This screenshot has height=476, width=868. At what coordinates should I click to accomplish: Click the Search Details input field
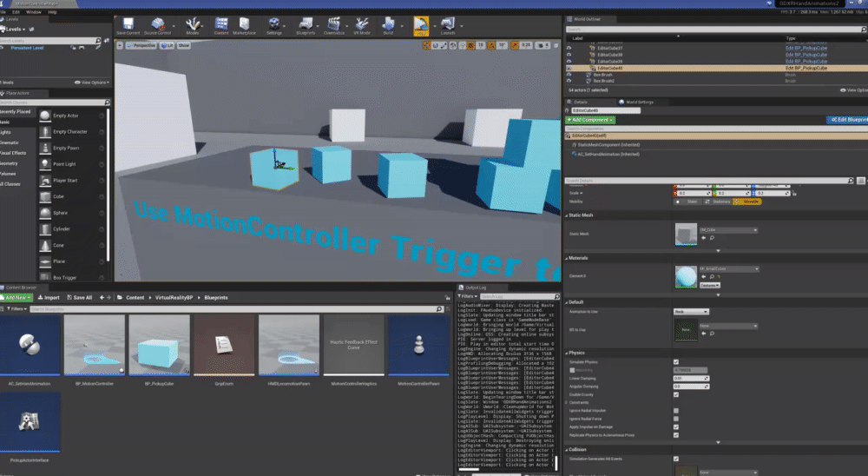point(710,181)
